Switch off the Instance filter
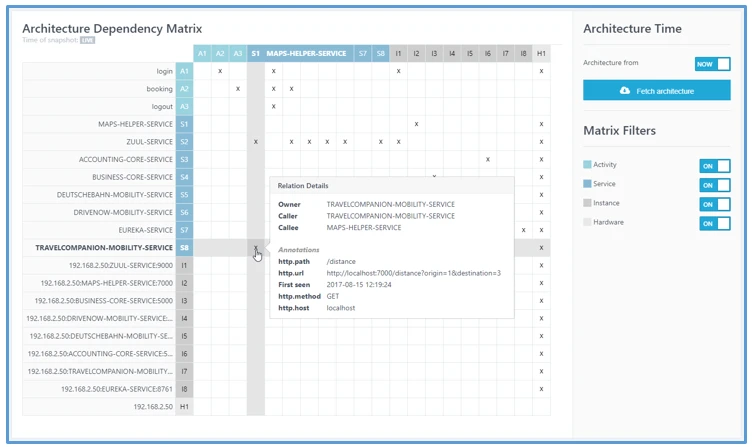Viewport: 752px width, 447px height. coord(714,204)
